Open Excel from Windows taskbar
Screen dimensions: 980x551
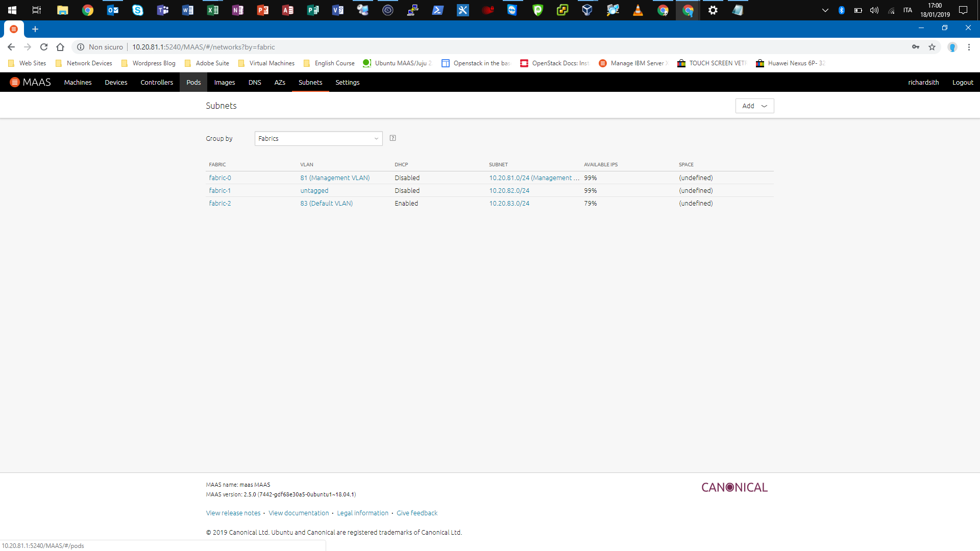[212, 10]
